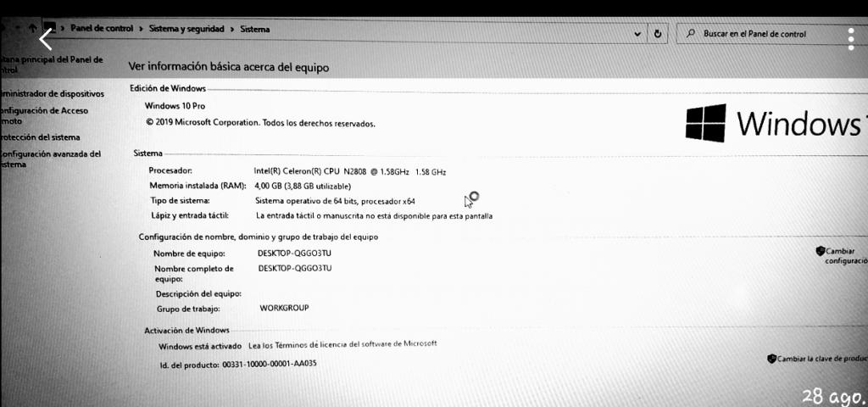Open Administrador de dispositivos link
Viewport: 868px width, 407px height.
click(52, 93)
